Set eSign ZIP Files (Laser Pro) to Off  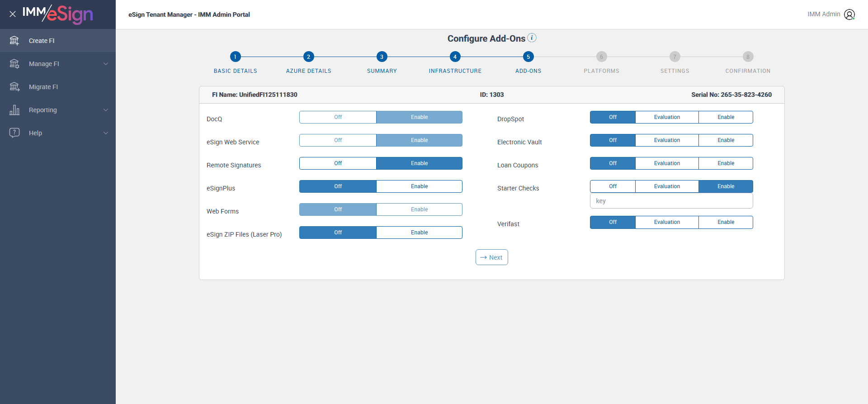pos(338,233)
